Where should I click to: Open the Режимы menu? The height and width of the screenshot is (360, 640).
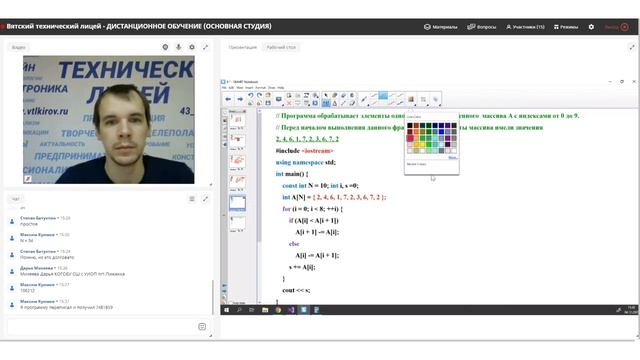click(x=566, y=27)
